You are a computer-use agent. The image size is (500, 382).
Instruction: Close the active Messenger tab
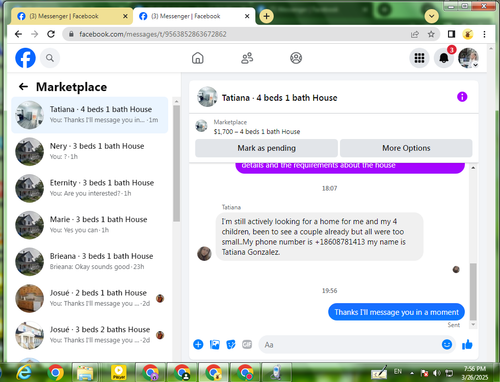click(247, 16)
